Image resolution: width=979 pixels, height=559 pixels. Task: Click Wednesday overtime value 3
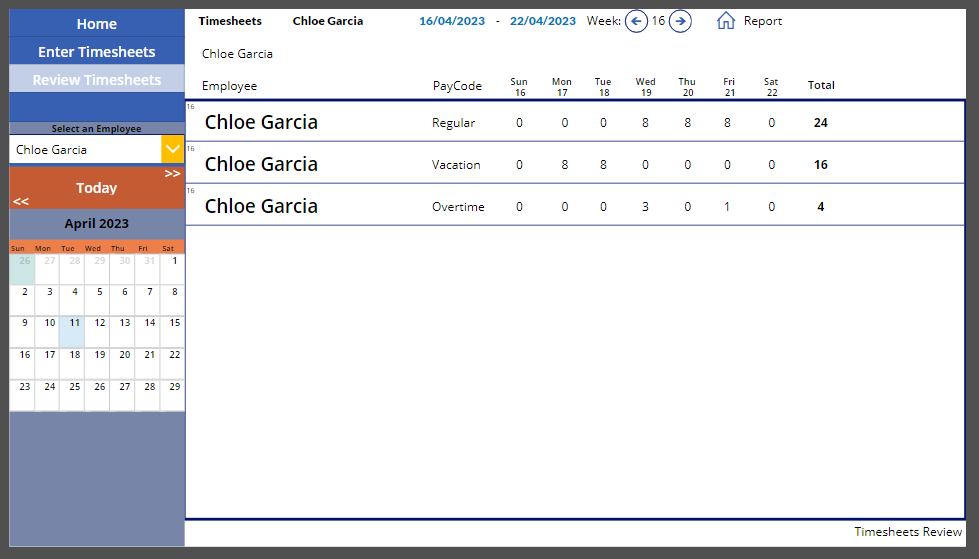[645, 207]
